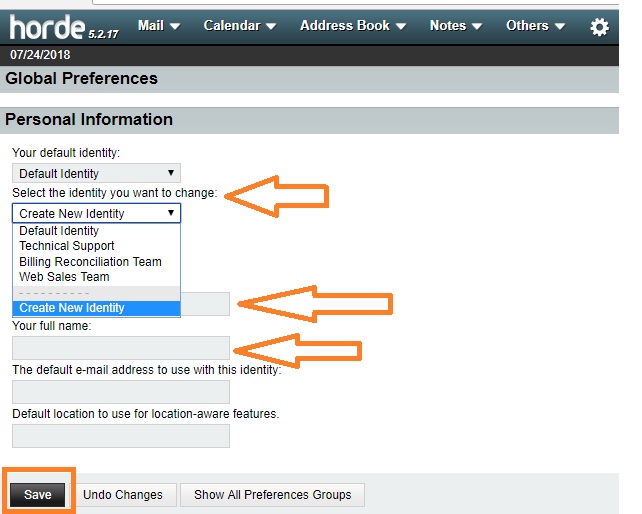Expand the Others menu
642x514 pixels.
pos(535,25)
